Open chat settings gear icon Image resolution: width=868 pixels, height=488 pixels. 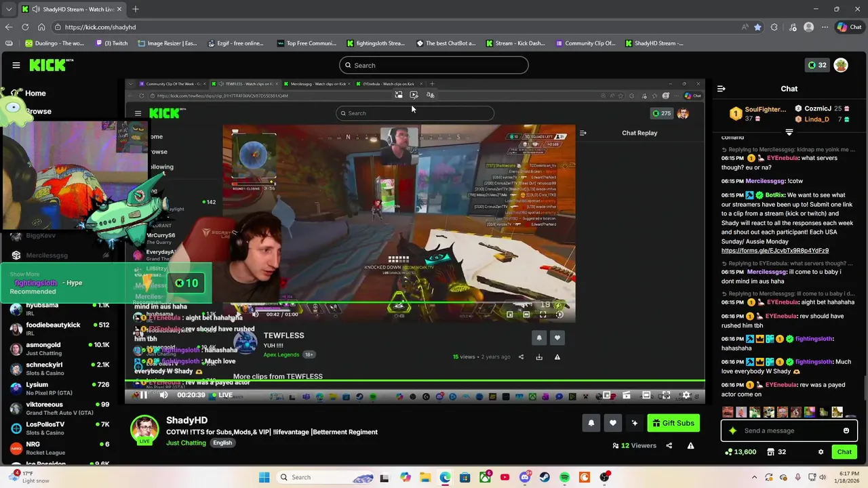[821, 452]
